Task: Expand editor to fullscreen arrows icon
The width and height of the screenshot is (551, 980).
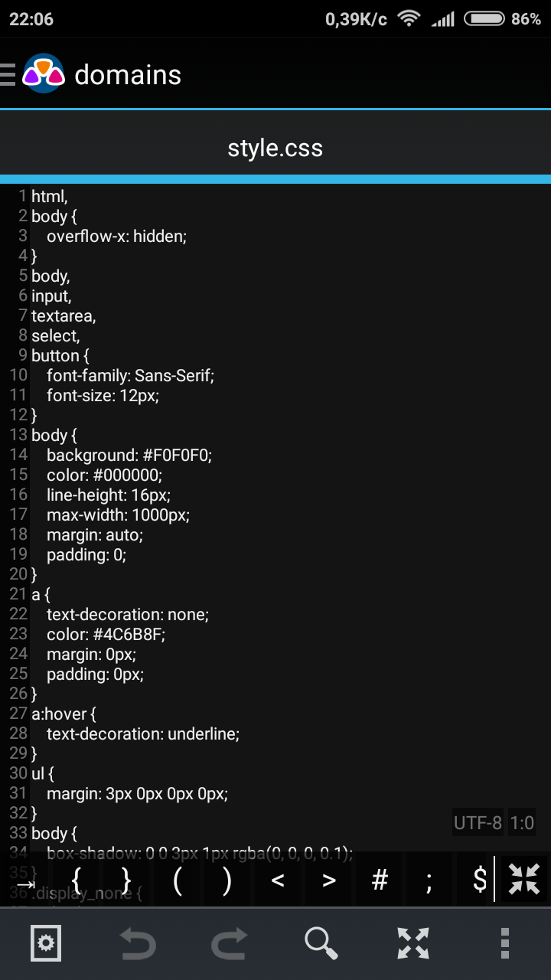Action: 413,942
